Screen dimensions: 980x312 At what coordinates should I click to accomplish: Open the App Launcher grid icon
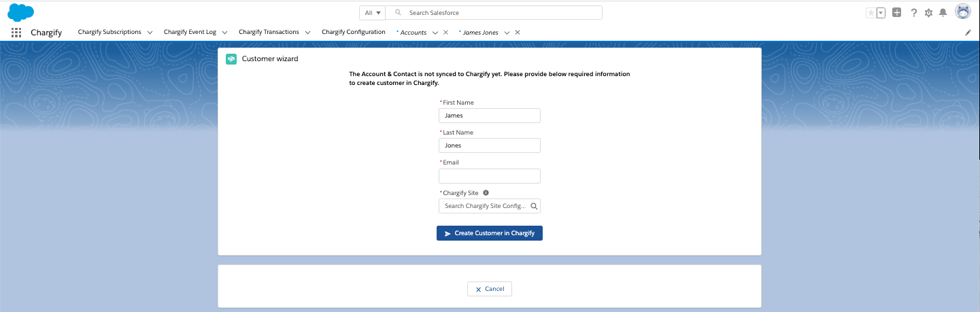[16, 33]
